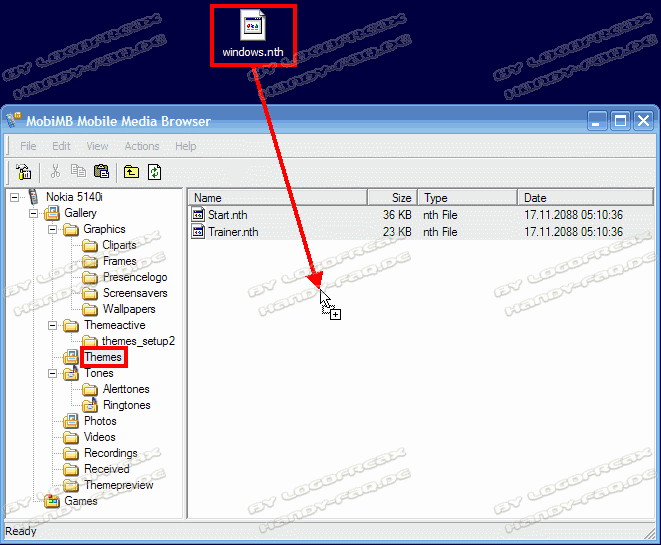Open the Received folder
This screenshot has height=545, width=661.
(x=107, y=469)
